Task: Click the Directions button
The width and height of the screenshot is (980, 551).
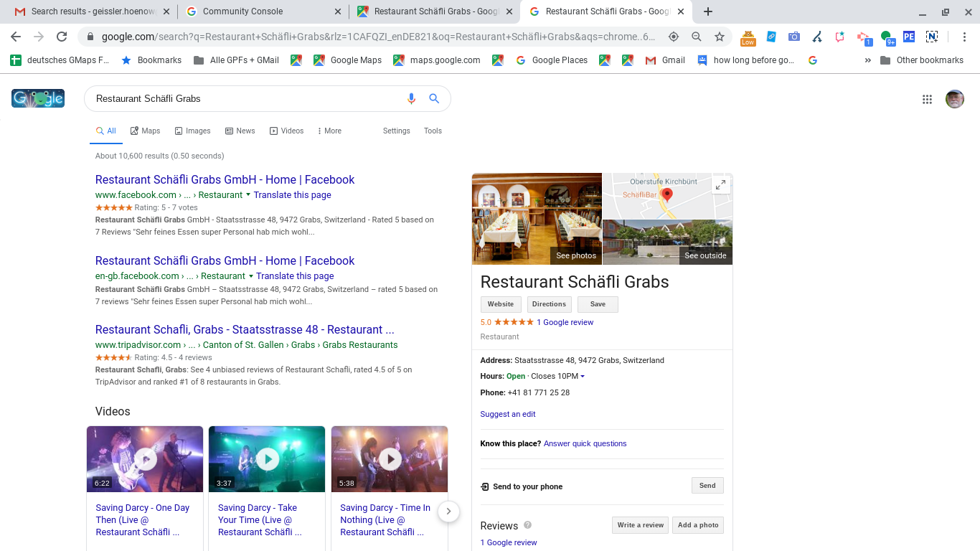Action: pyautogui.click(x=549, y=304)
